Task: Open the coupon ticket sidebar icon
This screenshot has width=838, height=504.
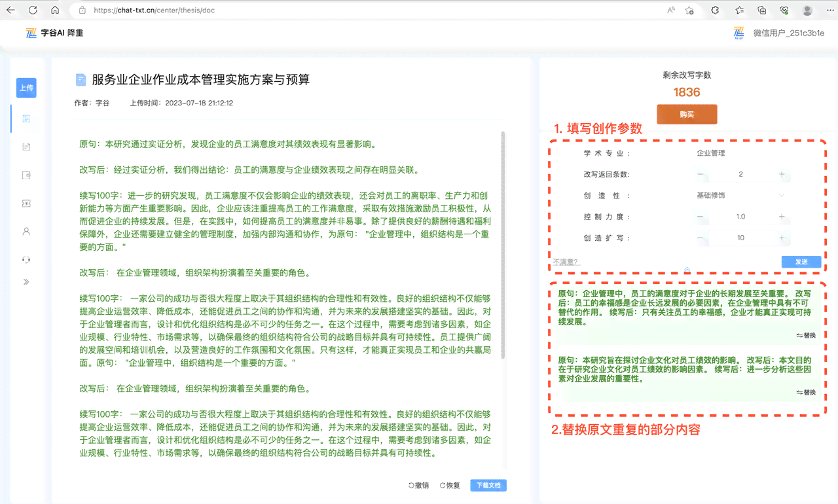Action: [26, 204]
